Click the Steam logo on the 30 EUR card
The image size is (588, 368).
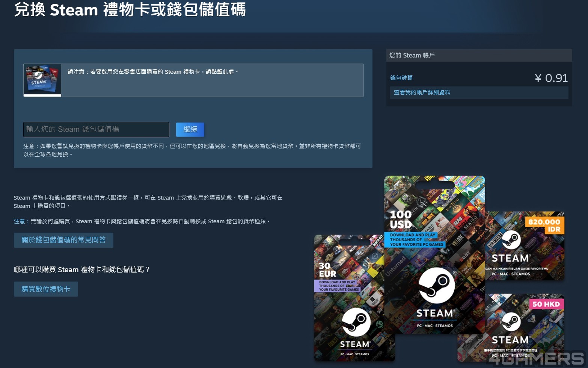(x=356, y=322)
